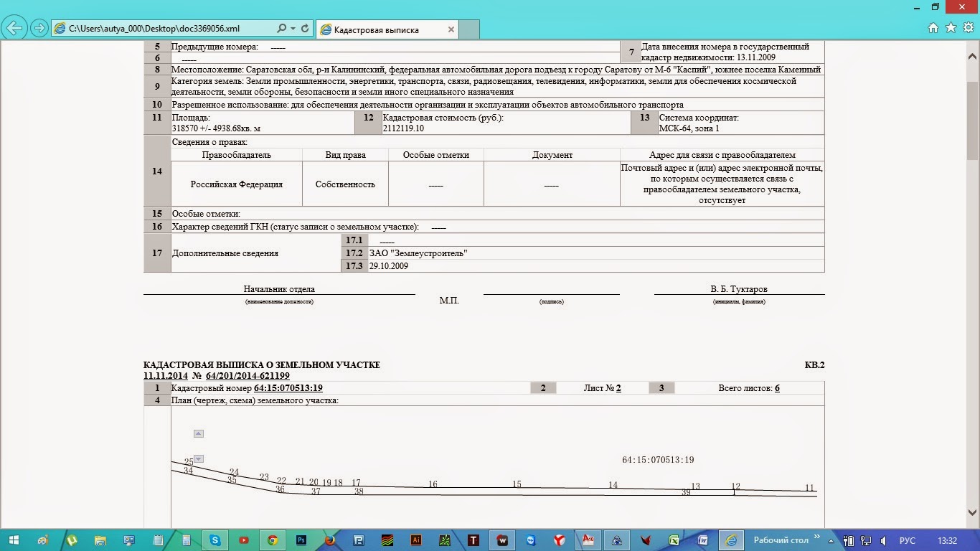Expand the Рабочий стол toolbar chevron
This screenshot has height=551, width=980.
click(818, 537)
